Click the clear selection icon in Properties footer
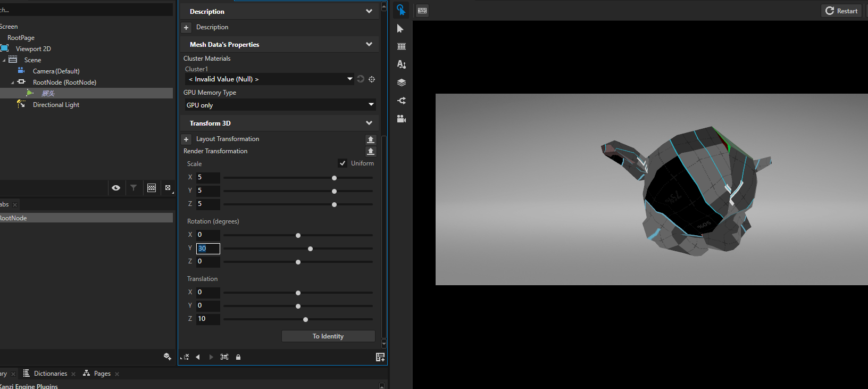Screen dimensions: 868x389 click(185, 357)
